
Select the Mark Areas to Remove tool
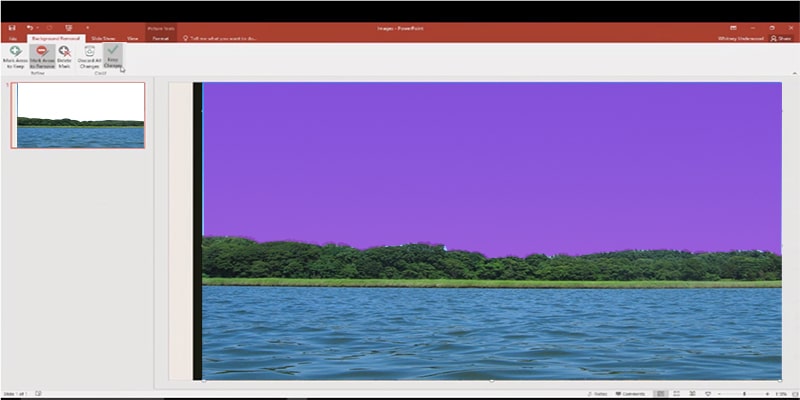pyautogui.click(x=42, y=57)
